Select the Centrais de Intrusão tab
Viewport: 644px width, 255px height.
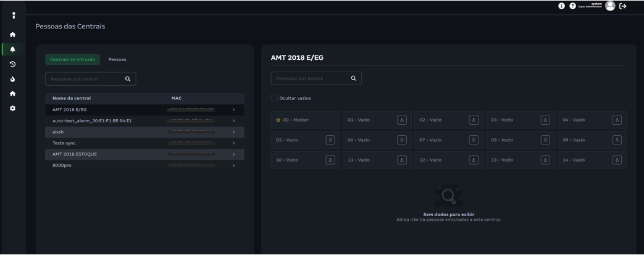pos(72,59)
